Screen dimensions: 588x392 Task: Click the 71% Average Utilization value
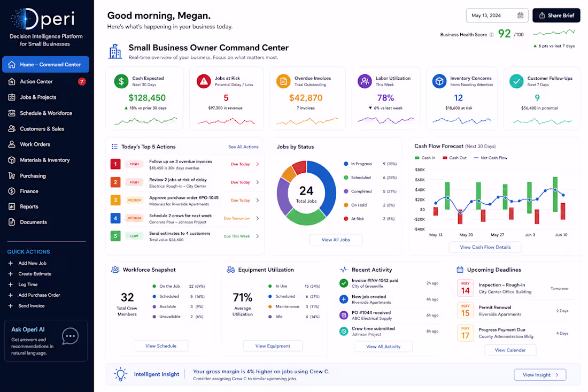click(x=243, y=297)
